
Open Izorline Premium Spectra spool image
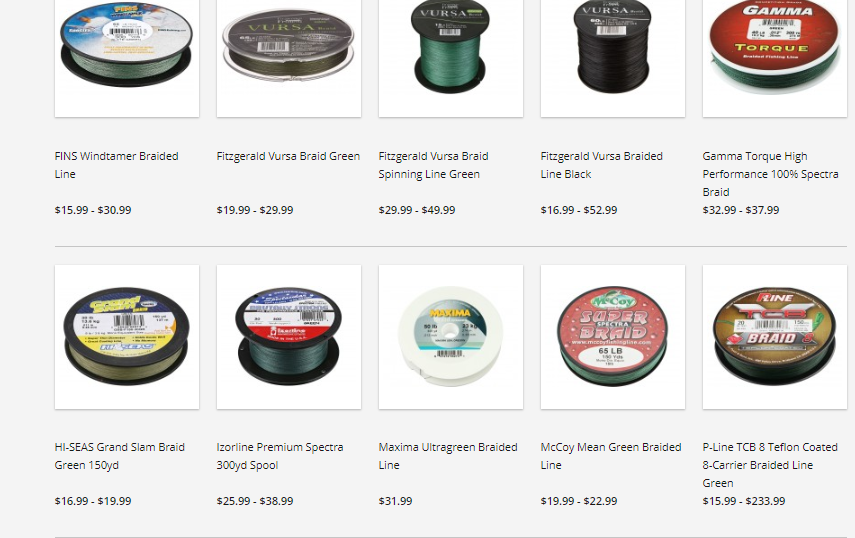point(289,337)
